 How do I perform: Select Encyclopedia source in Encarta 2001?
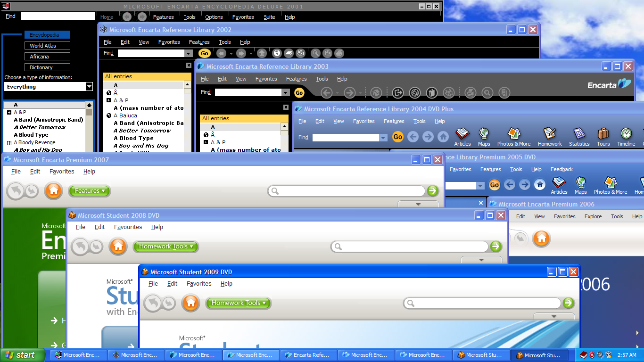pos(47,35)
